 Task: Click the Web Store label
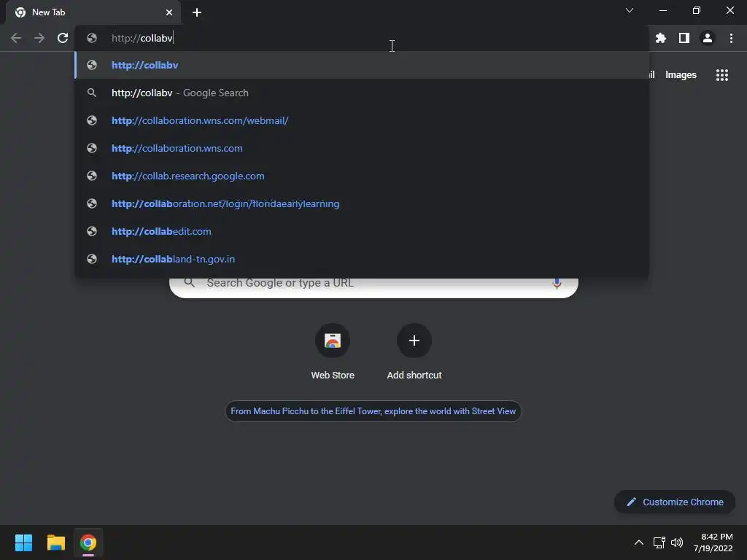tap(333, 376)
